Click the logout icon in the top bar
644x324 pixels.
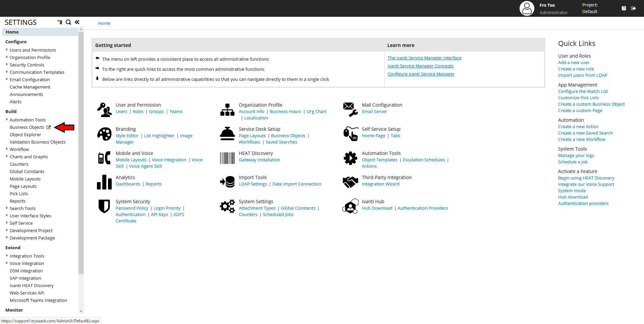pos(634,8)
